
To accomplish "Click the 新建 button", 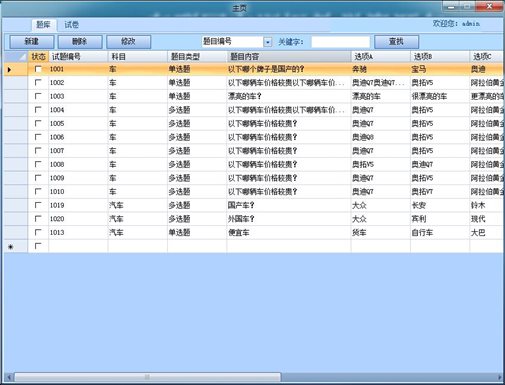I will point(32,42).
